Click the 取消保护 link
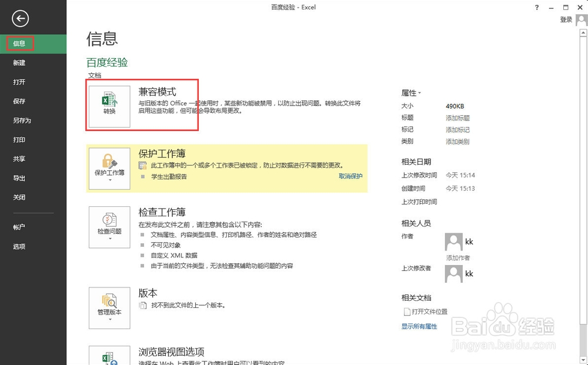Viewport: 588px width, 365px height. point(350,176)
